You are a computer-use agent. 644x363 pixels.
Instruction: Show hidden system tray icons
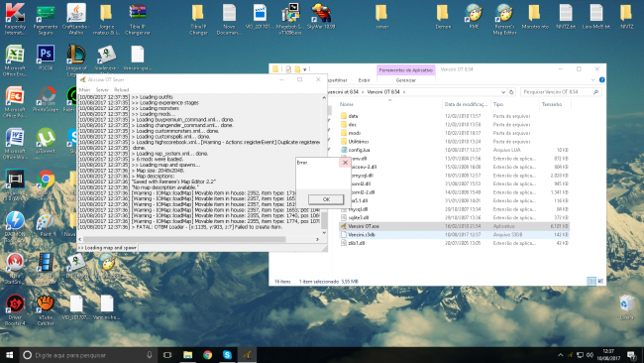click(x=560, y=355)
